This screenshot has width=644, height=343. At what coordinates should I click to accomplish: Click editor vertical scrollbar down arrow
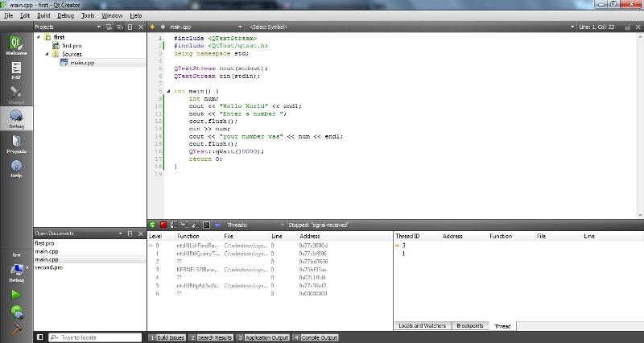point(640,215)
